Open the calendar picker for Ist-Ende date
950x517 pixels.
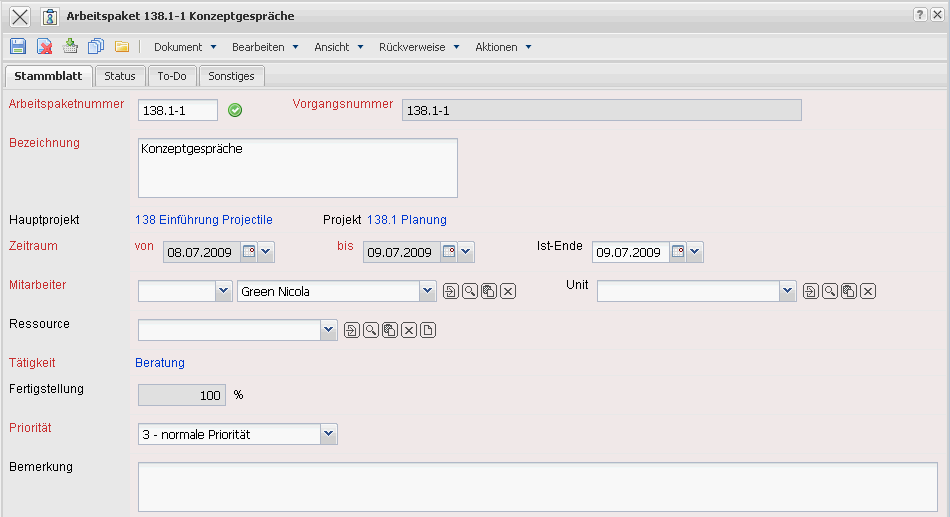679,252
